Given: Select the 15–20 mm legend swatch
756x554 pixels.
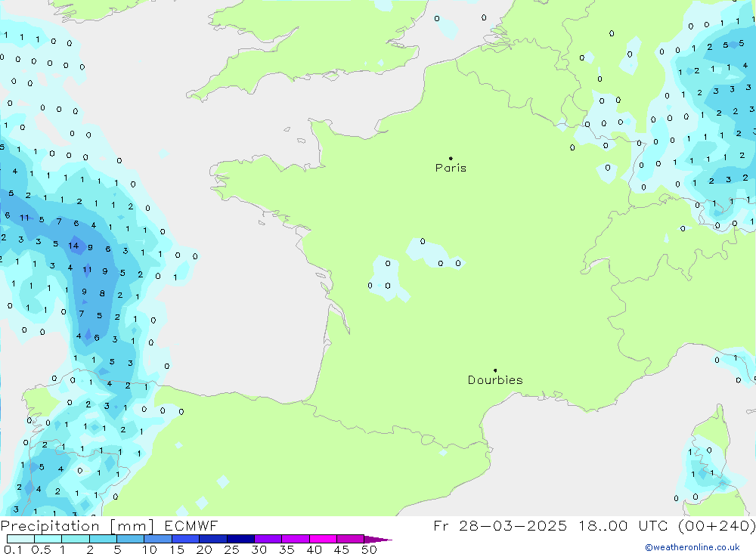Looking at the screenshot, I should [185, 539].
